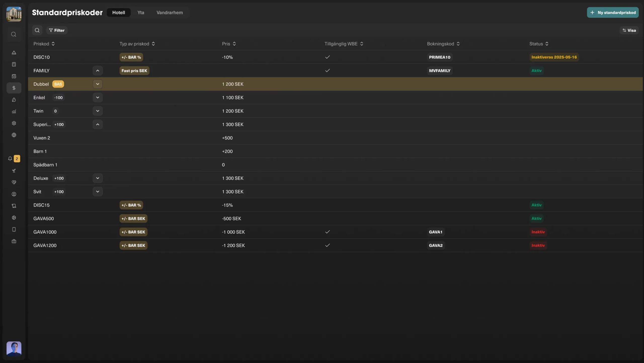The image size is (644, 363).
Task: Toggle WBE checkmark for GAVA1200 row
Action: 327,245
